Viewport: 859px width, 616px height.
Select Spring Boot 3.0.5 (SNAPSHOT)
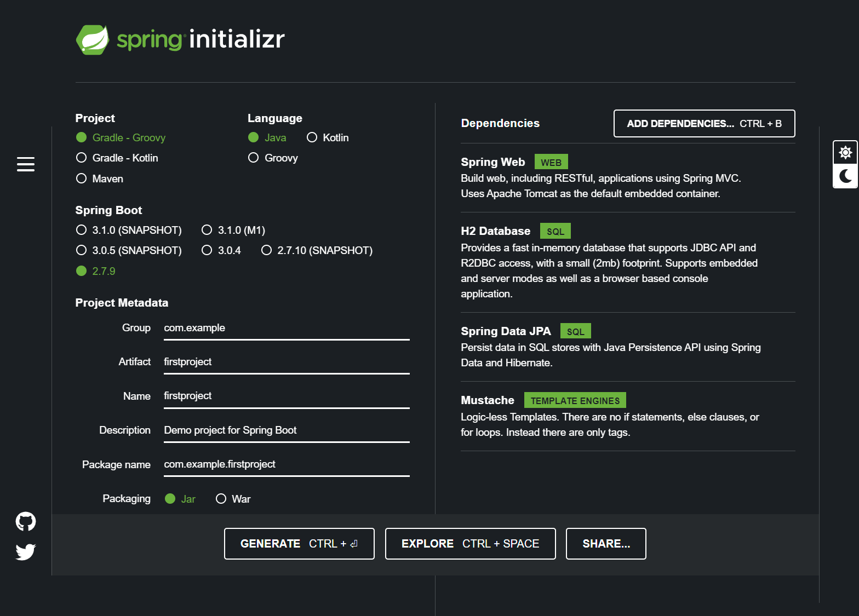(x=129, y=250)
